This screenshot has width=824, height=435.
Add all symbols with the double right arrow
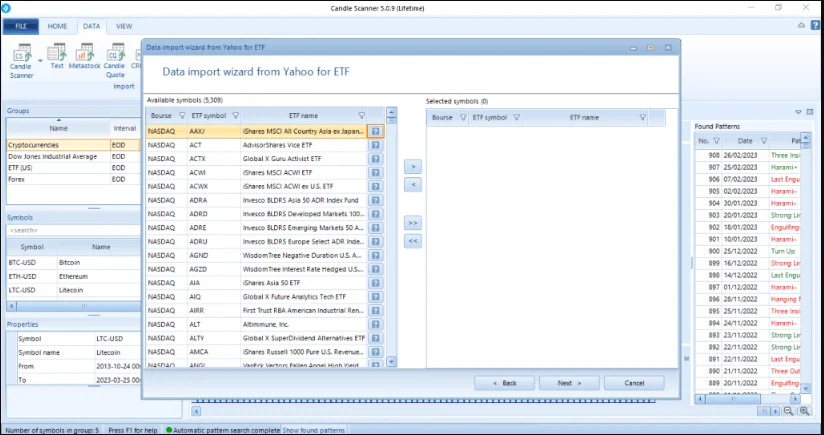tap(413, 222)
